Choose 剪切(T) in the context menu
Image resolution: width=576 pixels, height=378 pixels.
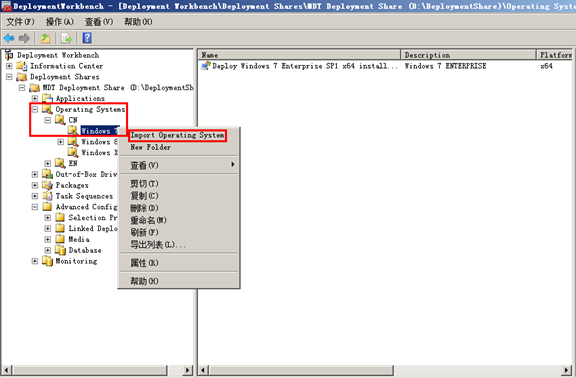tap(179, 183)
